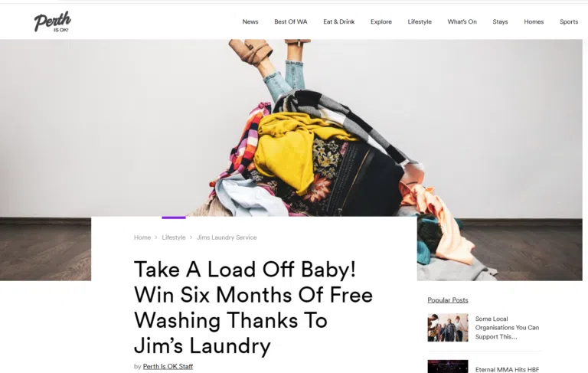The image size is (588, 373).
Task: Open the Eternal MMA post thumbnail
Action: pos(448,367)
